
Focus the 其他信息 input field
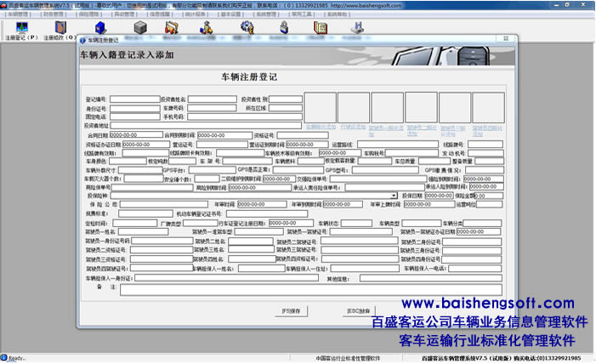pos(431,278)
